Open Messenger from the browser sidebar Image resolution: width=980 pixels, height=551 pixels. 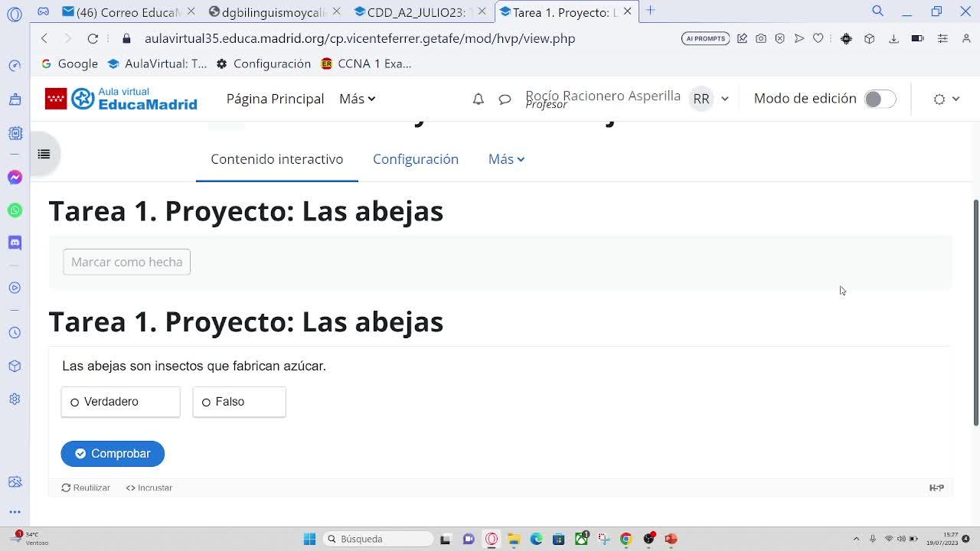click(15, 177)
